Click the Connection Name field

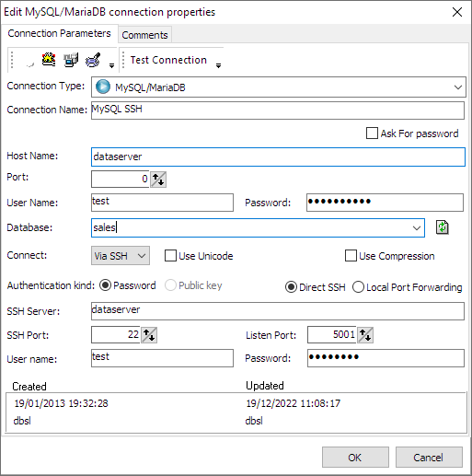[x=278, y=110]
